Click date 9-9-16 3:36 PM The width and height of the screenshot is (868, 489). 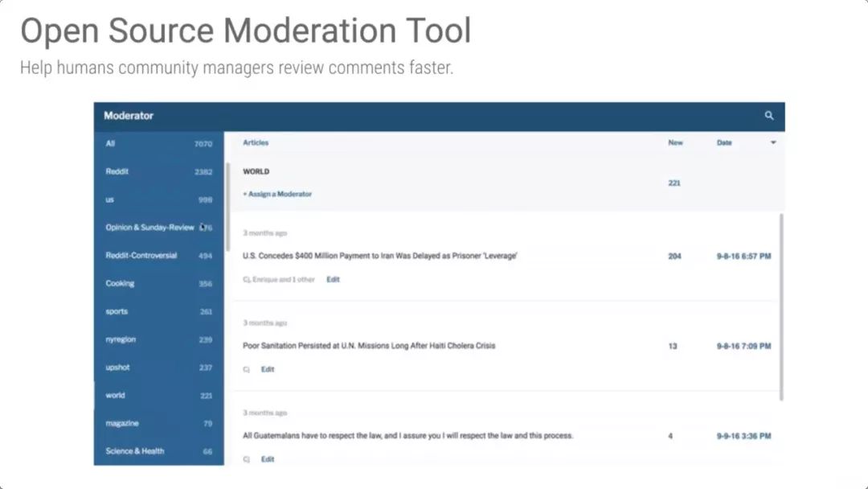click(x=744, y=437)
